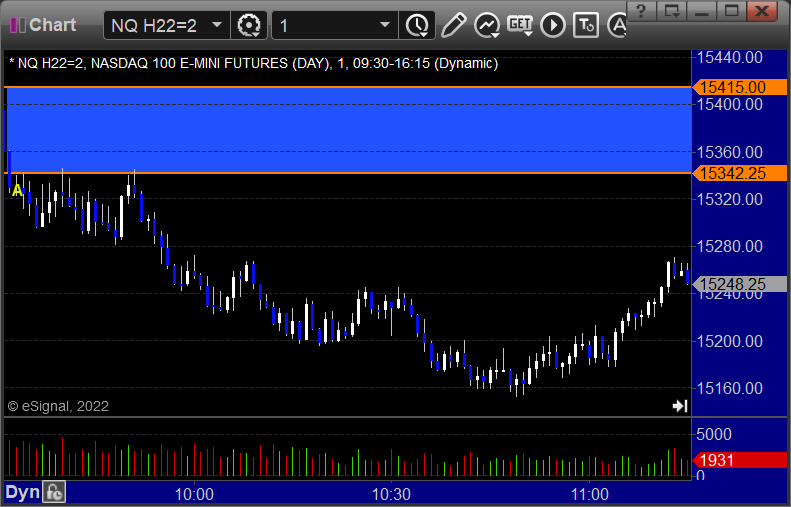791x507 pixels.
Task: Click the 5000 volume axis value
Action: click(x=713, y=434)
